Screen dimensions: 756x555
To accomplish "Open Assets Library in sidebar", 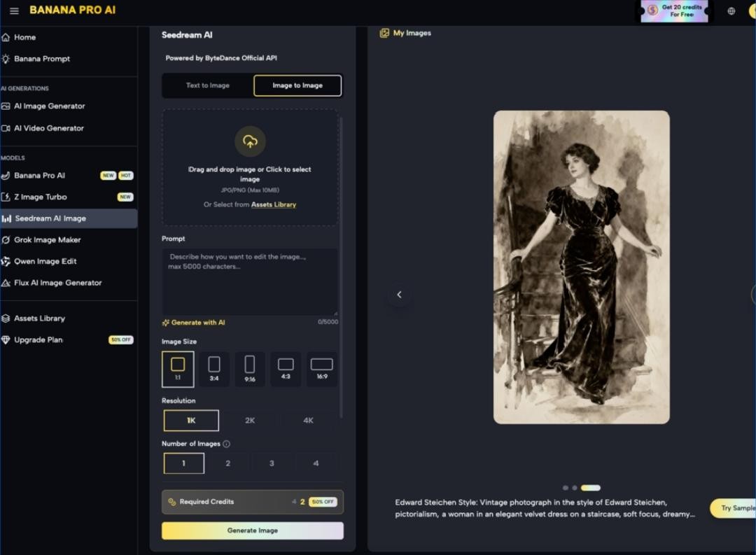I will (39, 318).
